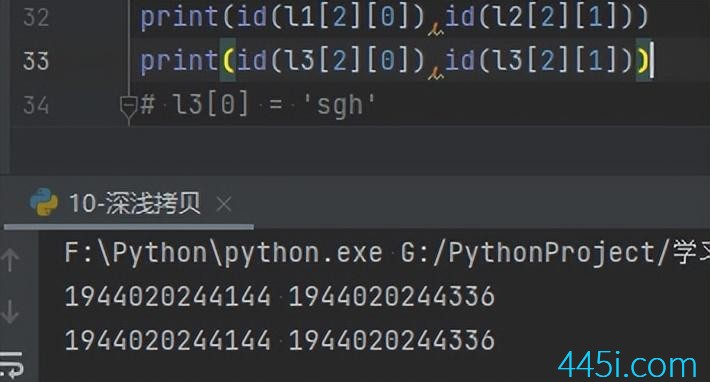This screenshot has height=382, width=710.
Task: Click the Python icon on the run tab
Action: point(43,202)
